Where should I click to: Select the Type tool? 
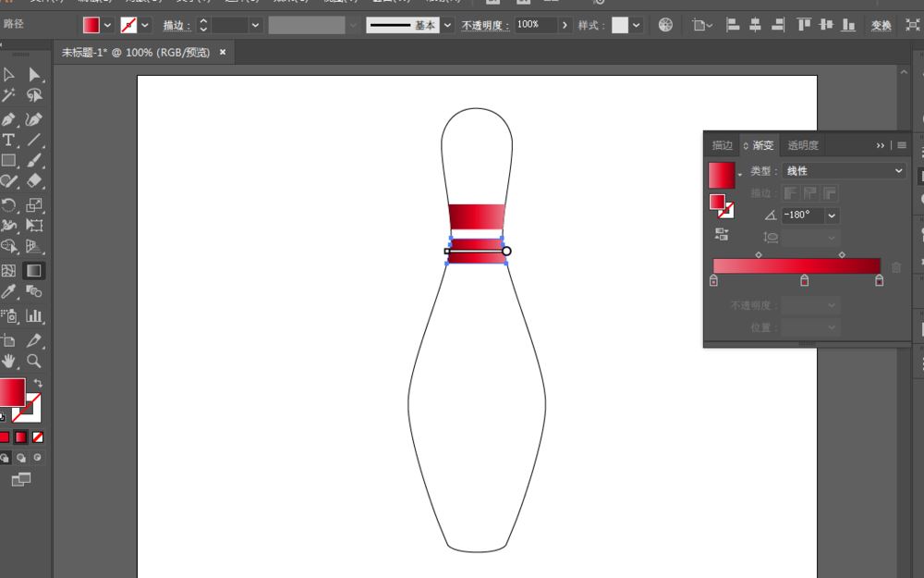[x=9, y=141]
